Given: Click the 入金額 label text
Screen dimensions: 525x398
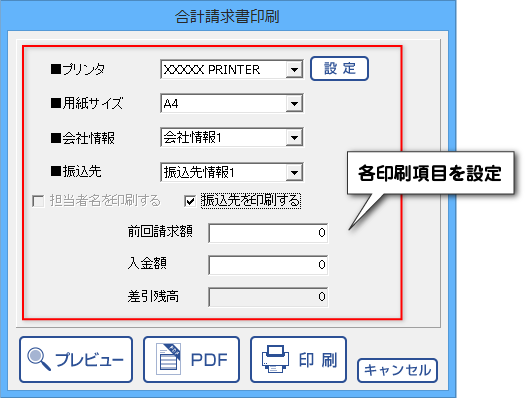Looking at the screenshot, I should [147, 263].
